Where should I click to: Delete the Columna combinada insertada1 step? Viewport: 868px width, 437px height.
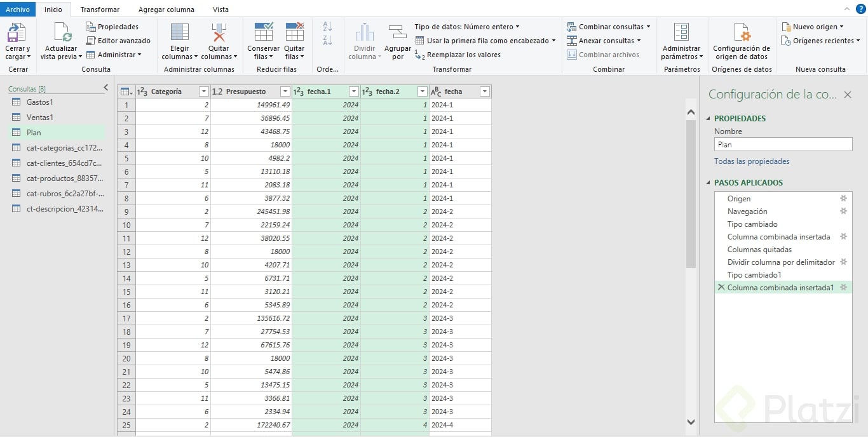pyautogui.click(x=721, y=288)
